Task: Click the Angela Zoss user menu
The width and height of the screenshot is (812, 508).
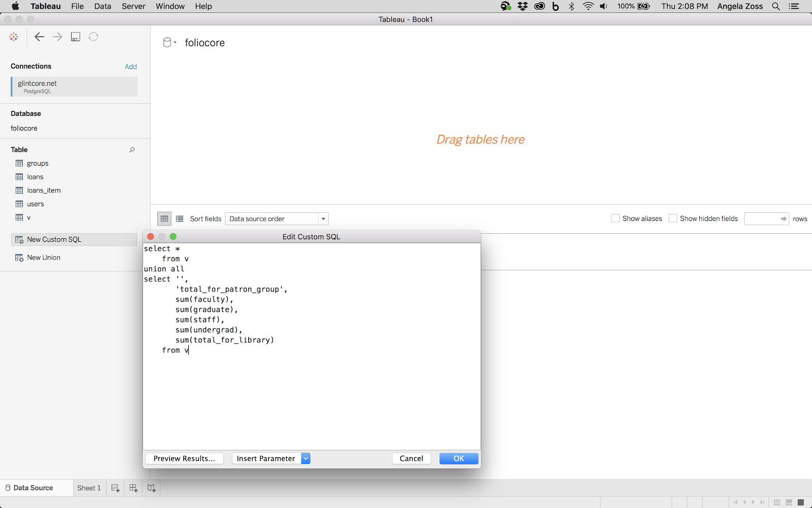Action: 740,6
